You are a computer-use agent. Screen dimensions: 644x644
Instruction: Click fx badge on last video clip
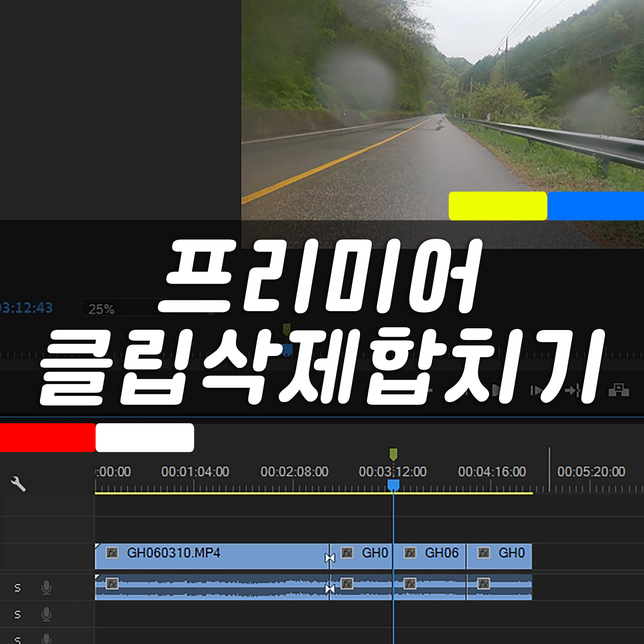click(x=483, y=553)
